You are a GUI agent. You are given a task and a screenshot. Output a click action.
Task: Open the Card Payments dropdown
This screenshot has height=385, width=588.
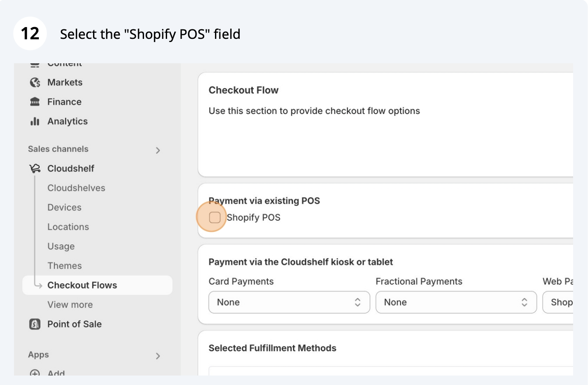(x=289, y=302)
